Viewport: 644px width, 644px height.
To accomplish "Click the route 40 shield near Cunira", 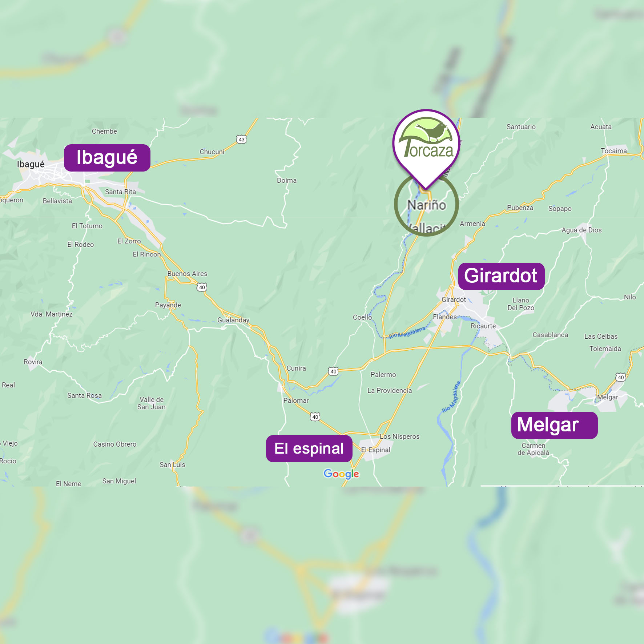I will click(x=333, y=371).
